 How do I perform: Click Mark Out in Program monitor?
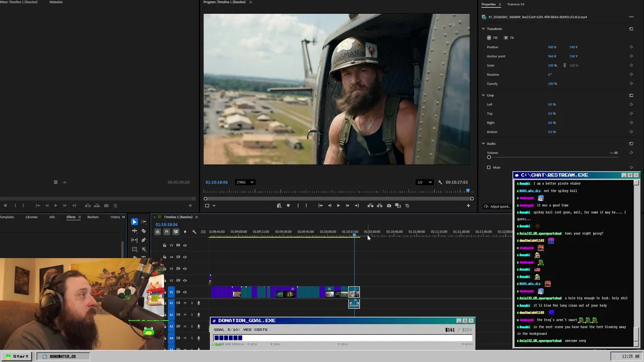tap(306, 205)
